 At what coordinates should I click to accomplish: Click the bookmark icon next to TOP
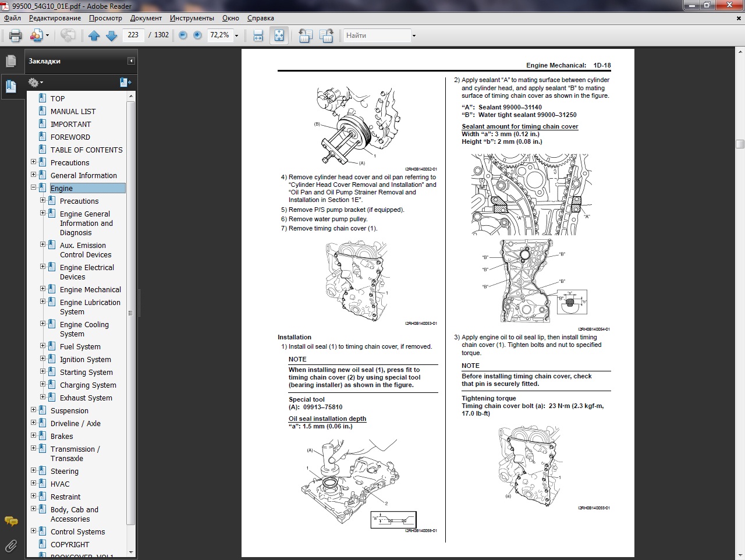click(x=42, y=98)
